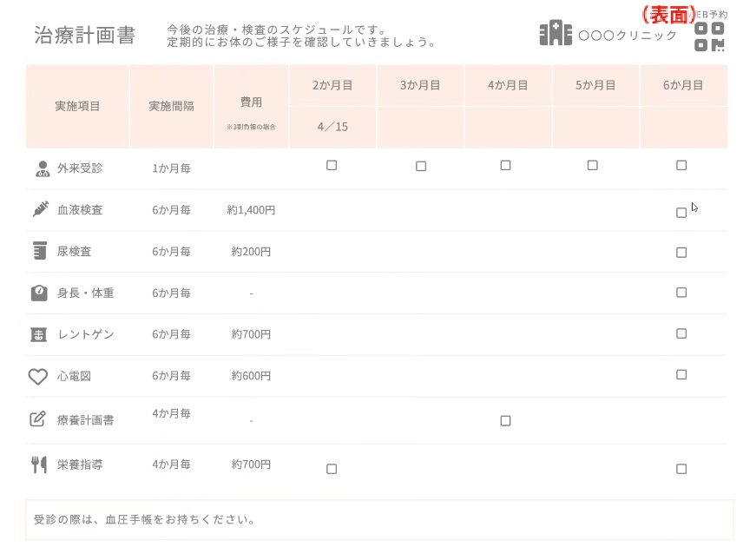Click the 約700円 cost for レントゲン
Image resolution: width=743 pixels, height=560 pixels.
251,334
